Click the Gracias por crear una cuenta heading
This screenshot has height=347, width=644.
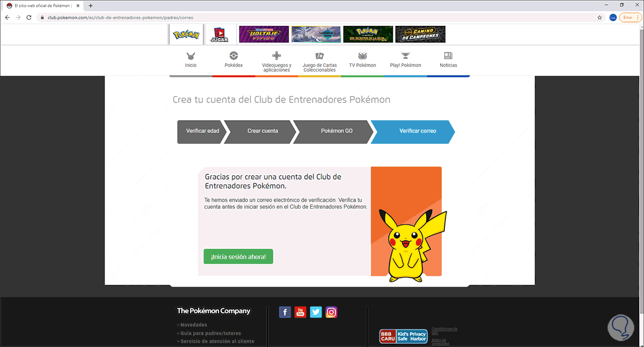273,181
